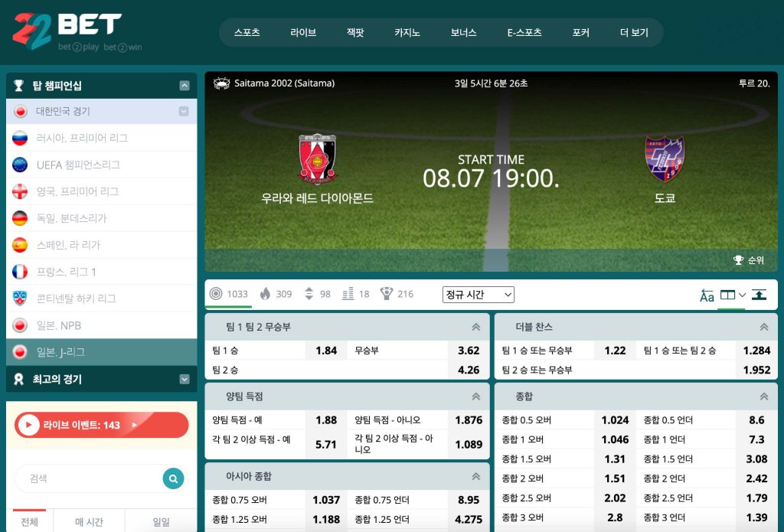The height and width of the screenshot is (532, 784).
Task: Open the 더 보기 menu
Action: tap(634, 32)
